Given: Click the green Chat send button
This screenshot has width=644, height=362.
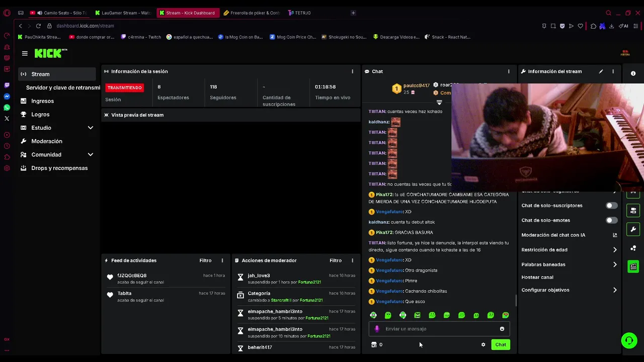Looking at the screenshot, I should [x=501, y=344].
